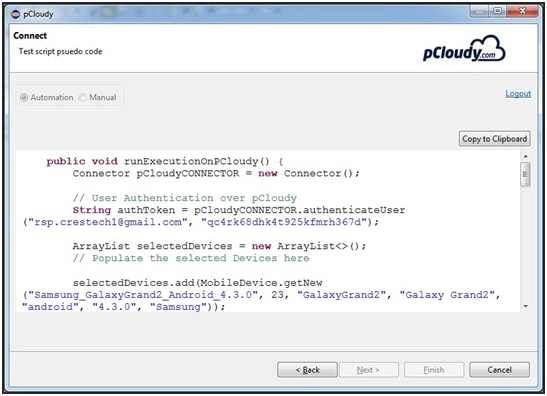Click the pCloudy title bar app icon
Image resolution: width=547 pixels, height=396 pixels.
tap(15, 14)
